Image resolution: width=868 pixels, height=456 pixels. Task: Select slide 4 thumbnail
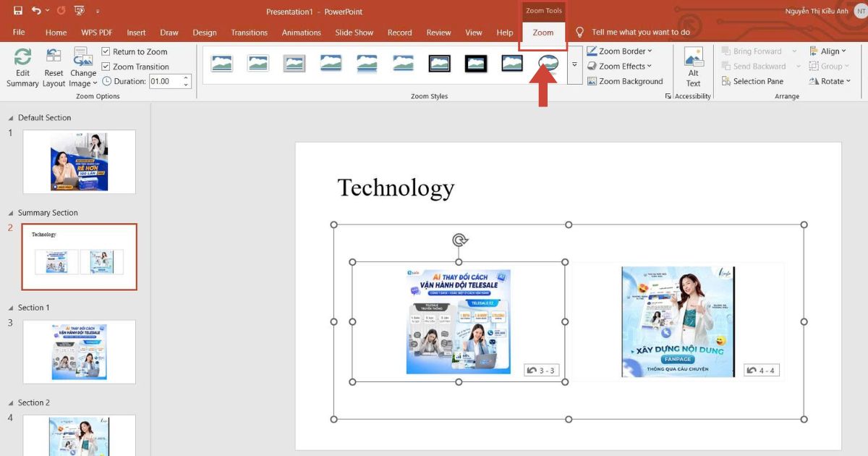point(79,435)
